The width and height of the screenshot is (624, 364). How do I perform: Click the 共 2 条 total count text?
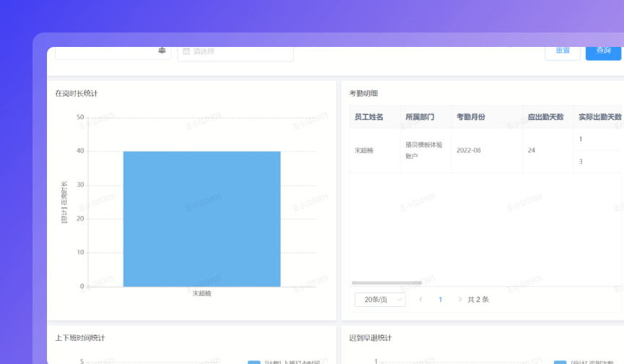pyautogui.click(x=478, y=300)
